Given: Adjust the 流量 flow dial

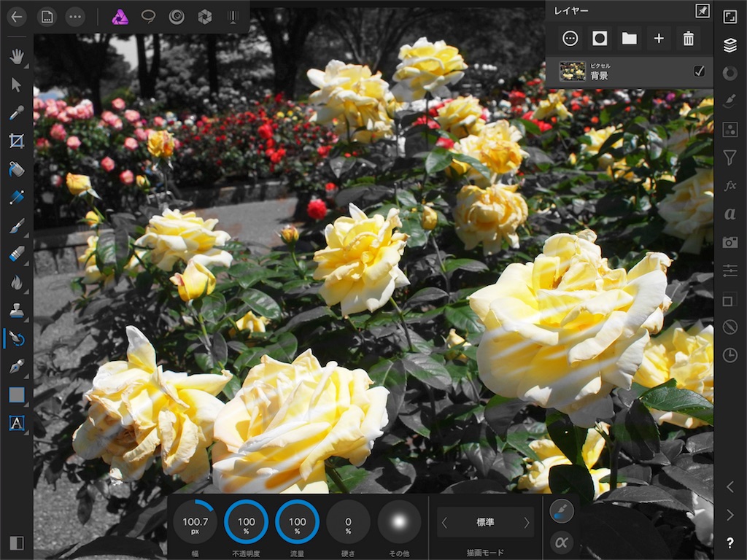Looking at the screenshot, I should pyautogui.click(x=297, y=522).
